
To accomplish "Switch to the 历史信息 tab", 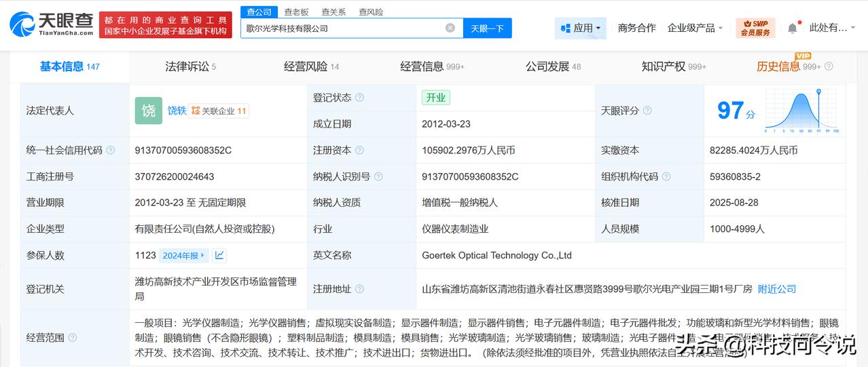I will pos(789,66).
